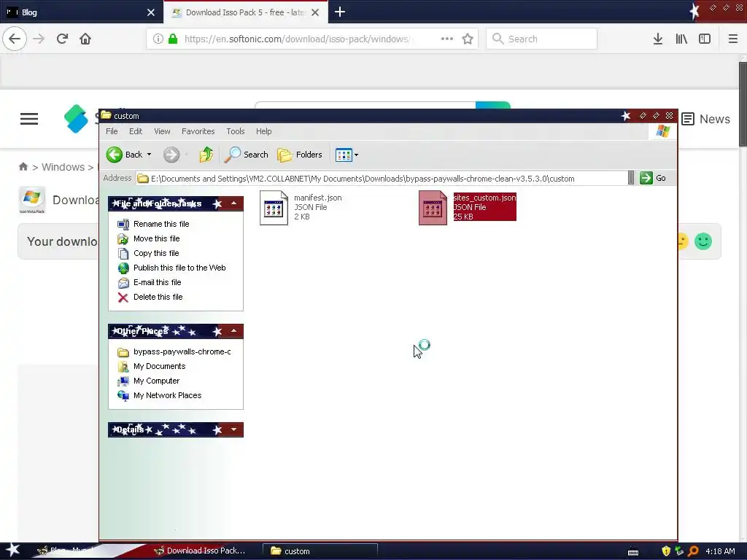The height and width of the screenshot is (560, 747).
Task: Open the Favorites menu
Action: tap(198, 131)
